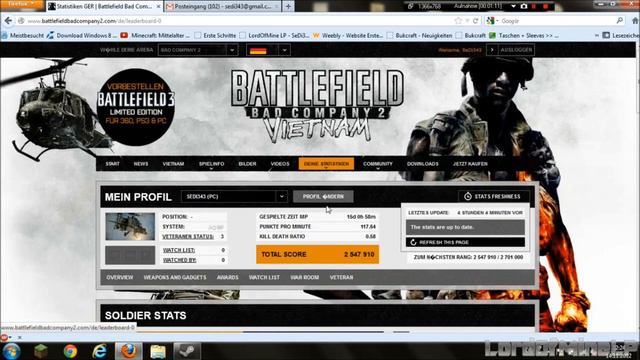Open the Bukcraft - Neuigkeiten bookmark
640x360 pixels.
pyautogui.click(x=420, y=36)
